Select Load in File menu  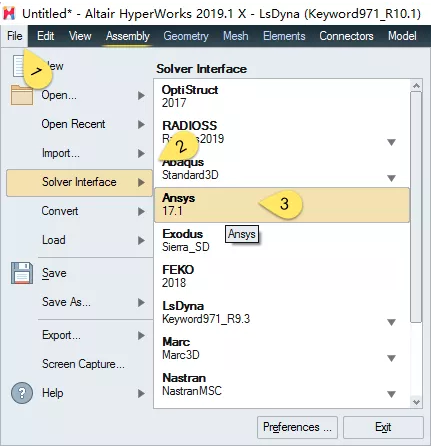pos(79,240)
